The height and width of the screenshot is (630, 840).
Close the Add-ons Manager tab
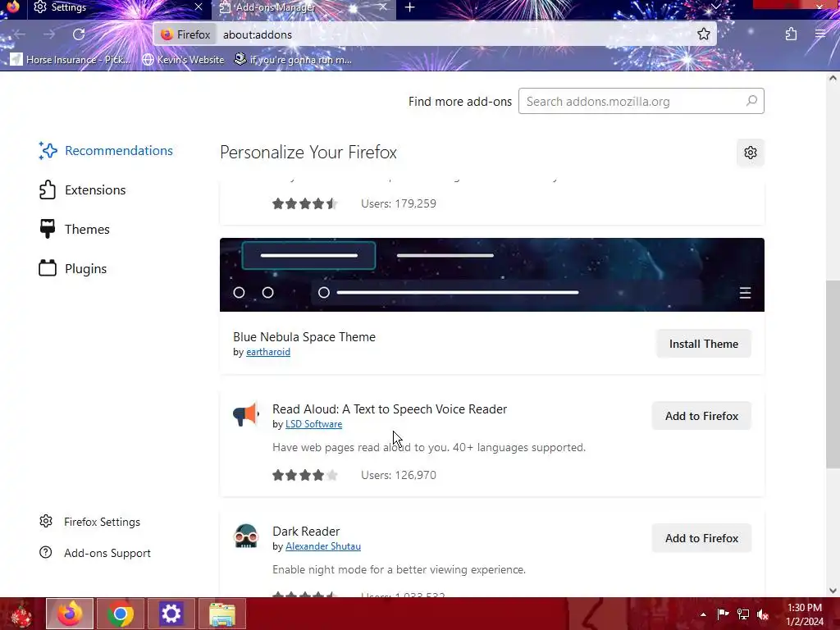point(383,7)
